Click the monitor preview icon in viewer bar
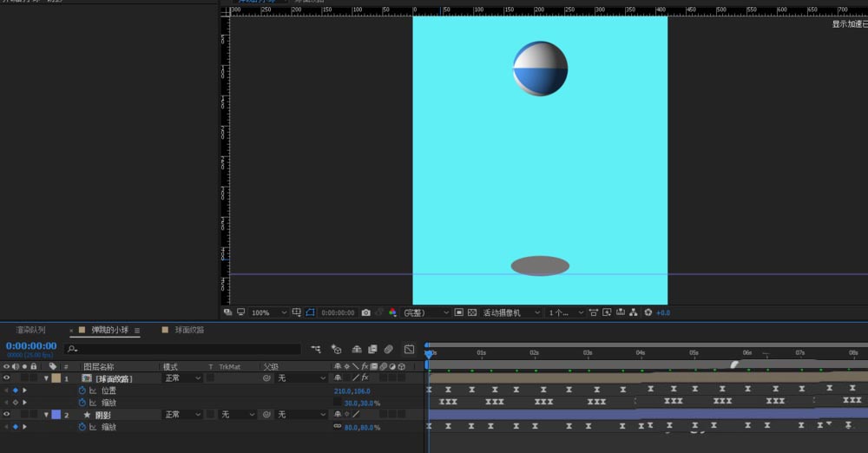868x453 pixels. [x=240, y=312]
